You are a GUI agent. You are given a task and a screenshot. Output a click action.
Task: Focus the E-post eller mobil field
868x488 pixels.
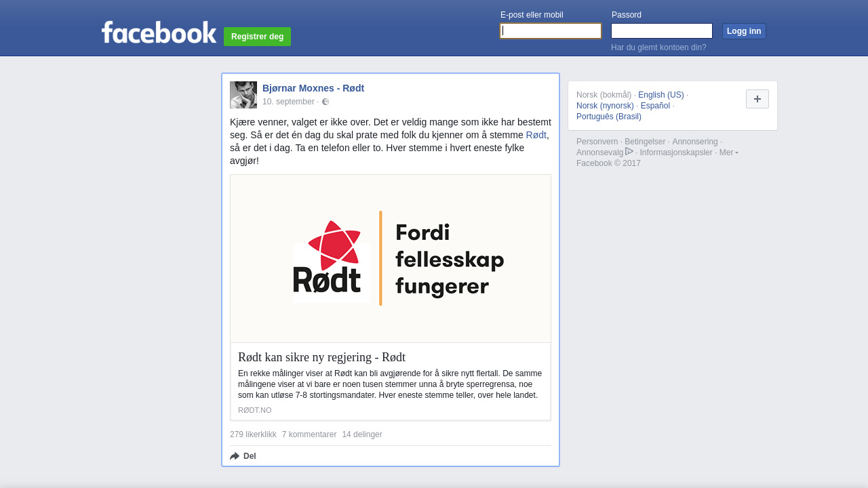pos(551,31)
